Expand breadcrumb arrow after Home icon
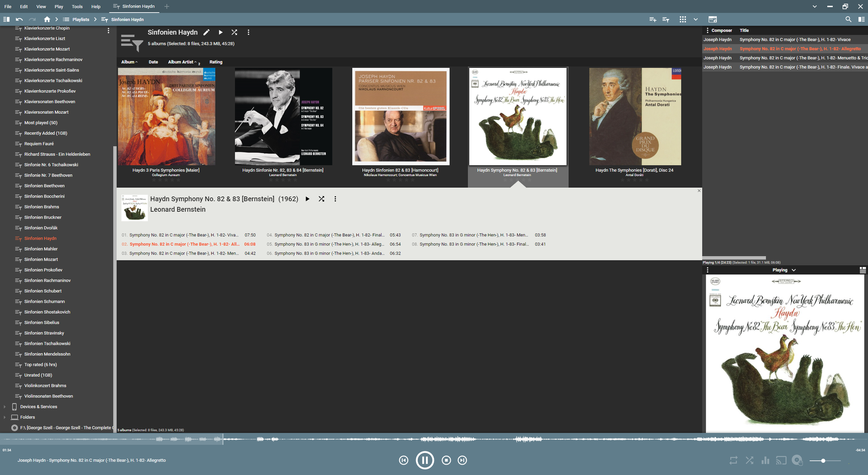Screen dimensions: 868x475 click(57, 19)
